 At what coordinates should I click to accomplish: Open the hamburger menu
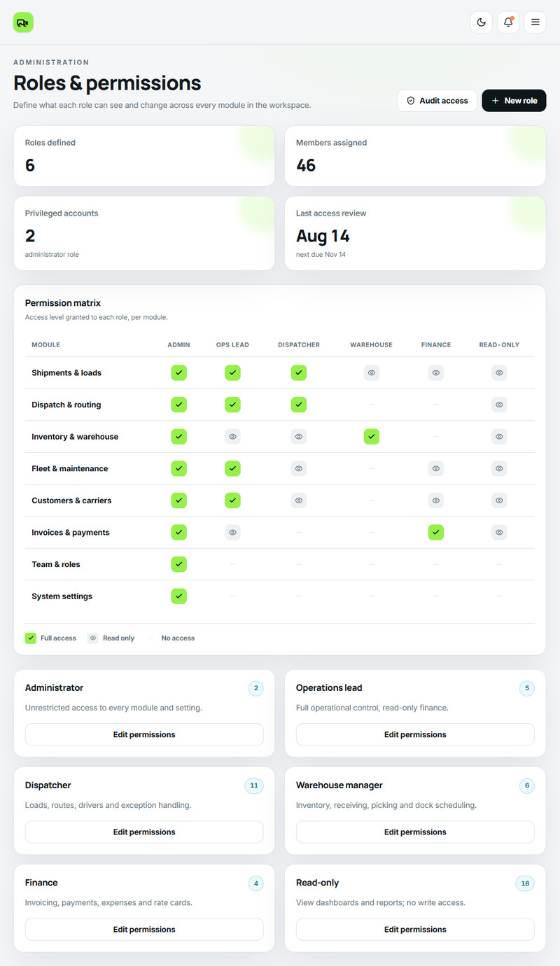click(x=535, y=22)
